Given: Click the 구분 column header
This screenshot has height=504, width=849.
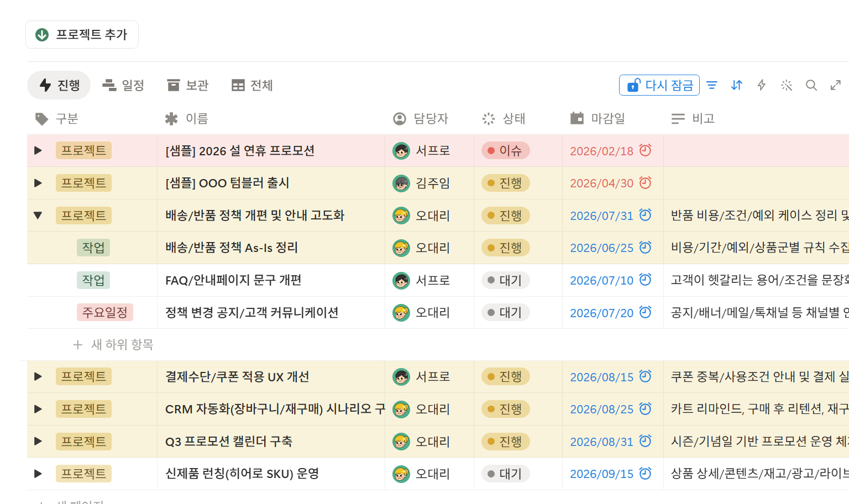Looking at the screenshot, I should pos(56,119).
